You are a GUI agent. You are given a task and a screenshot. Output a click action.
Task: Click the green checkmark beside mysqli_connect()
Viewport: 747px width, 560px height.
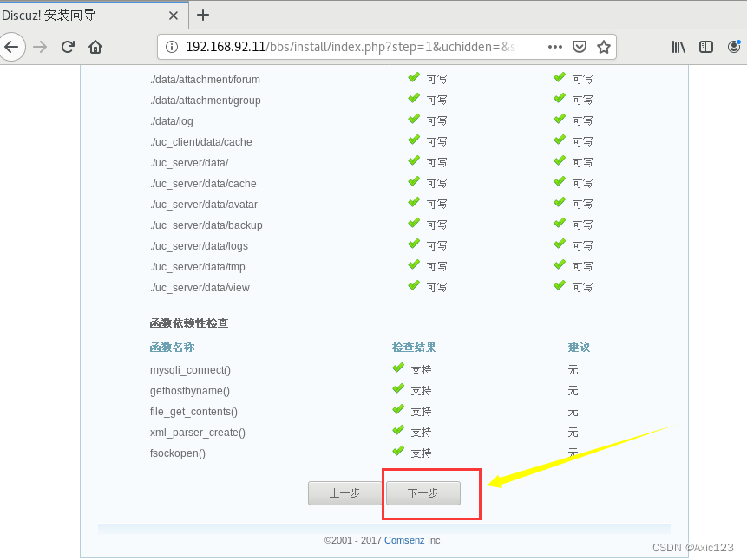click(x=398, y=368)
